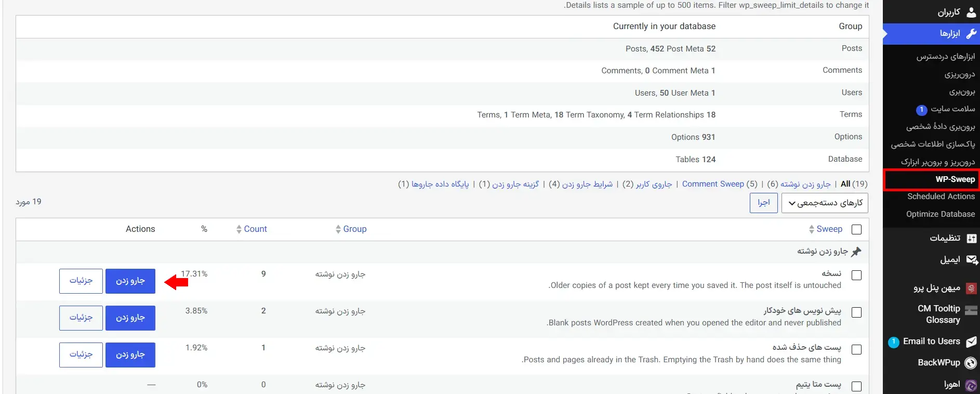Image resolution: width=980 pixels, height=394 pixels.
Task: Click the BackWPup sidebar icon
Action: [971, 363]
